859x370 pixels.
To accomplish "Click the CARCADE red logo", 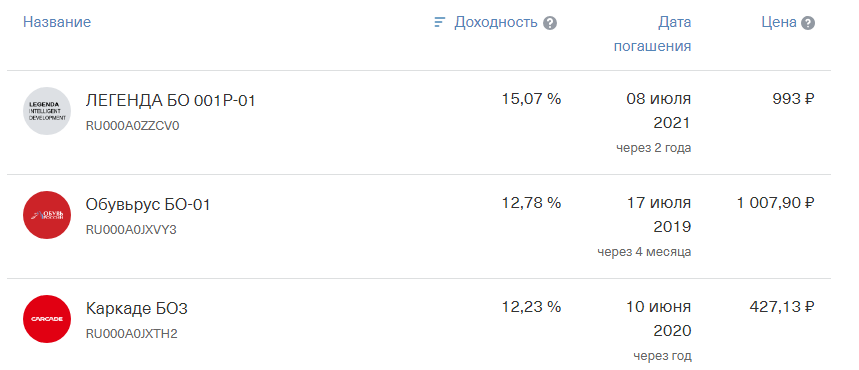I will 47,319.
